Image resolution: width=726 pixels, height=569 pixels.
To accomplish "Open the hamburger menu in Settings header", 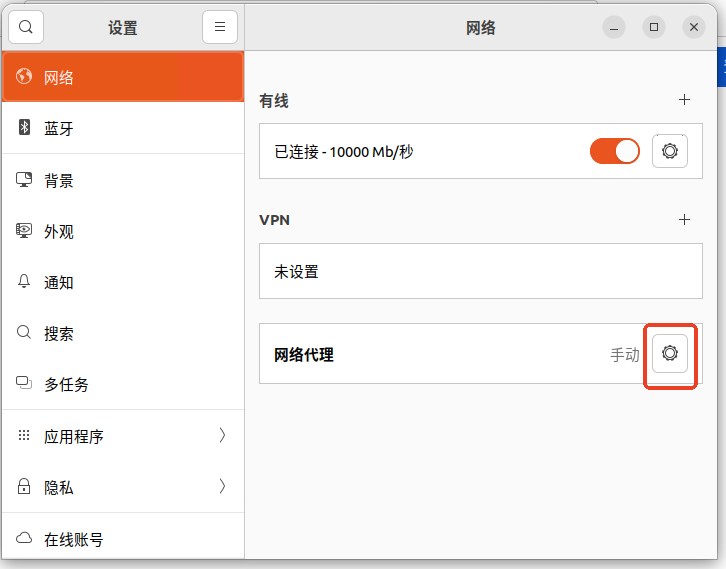I will point(220,27).
